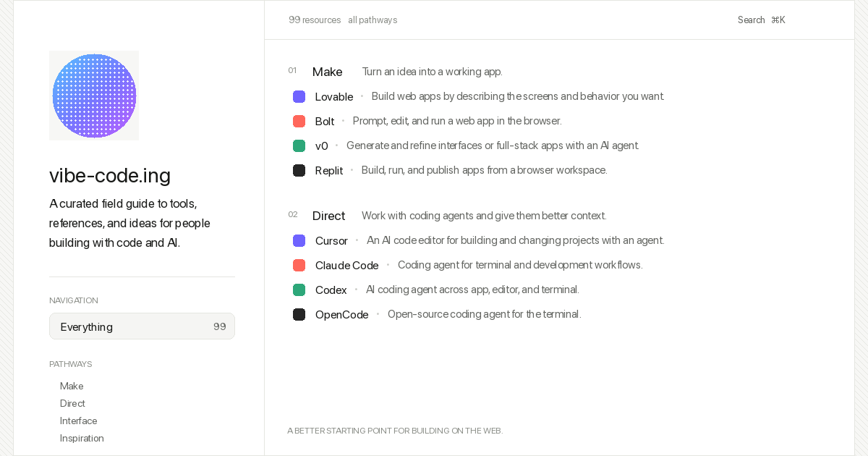Click the 99 resources count text
The width and height of the screenshot is (868, 456).
click(x=315, y=20)
